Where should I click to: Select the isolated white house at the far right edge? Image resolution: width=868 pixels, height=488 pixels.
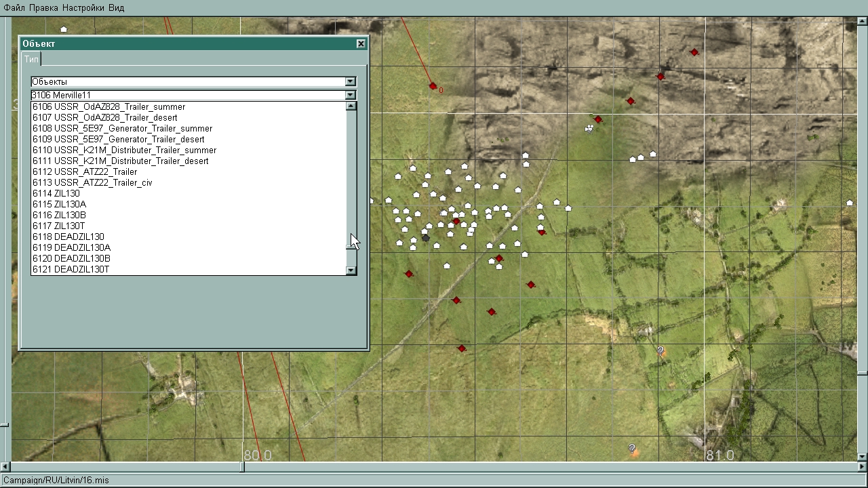[x=849, y=203]
